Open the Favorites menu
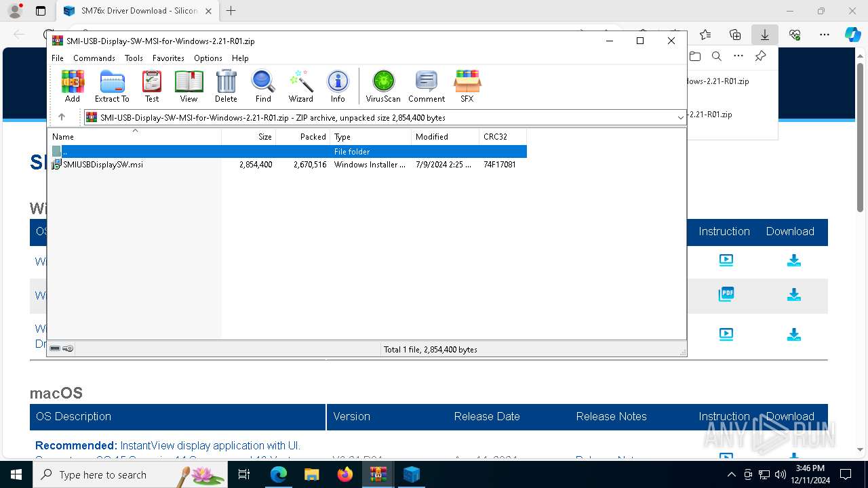 pos(168,58)
